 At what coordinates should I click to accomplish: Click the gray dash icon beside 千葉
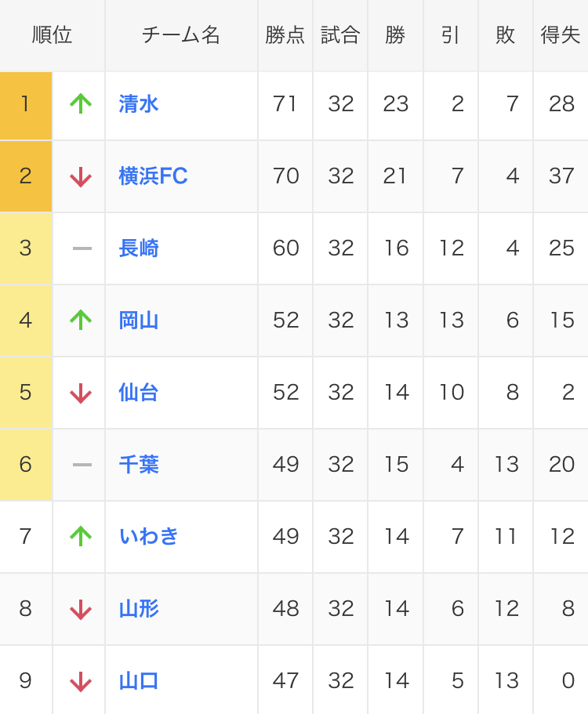pyautogui.click(x=82, y=465)
